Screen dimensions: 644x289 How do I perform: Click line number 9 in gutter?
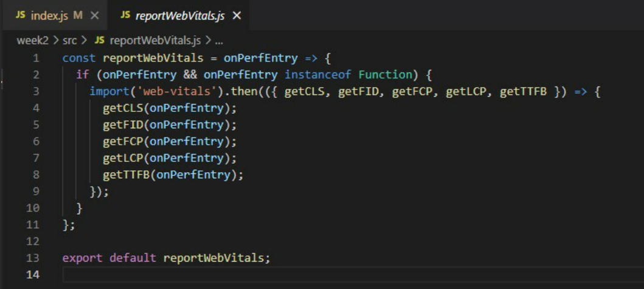click(x=36, y=192)
